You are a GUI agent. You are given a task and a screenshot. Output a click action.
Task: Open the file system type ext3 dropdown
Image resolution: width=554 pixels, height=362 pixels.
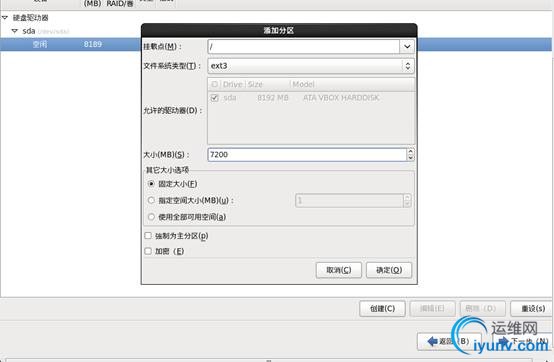(311, 66)
